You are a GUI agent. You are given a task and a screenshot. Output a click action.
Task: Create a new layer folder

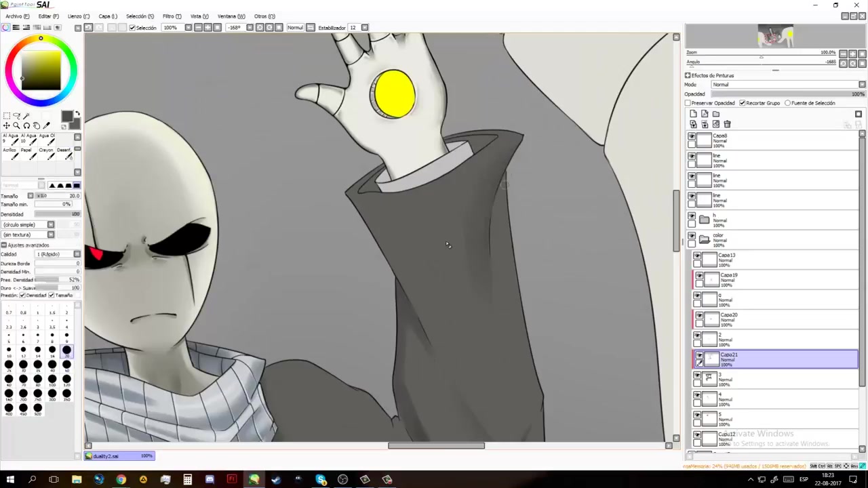click(716, 114)
